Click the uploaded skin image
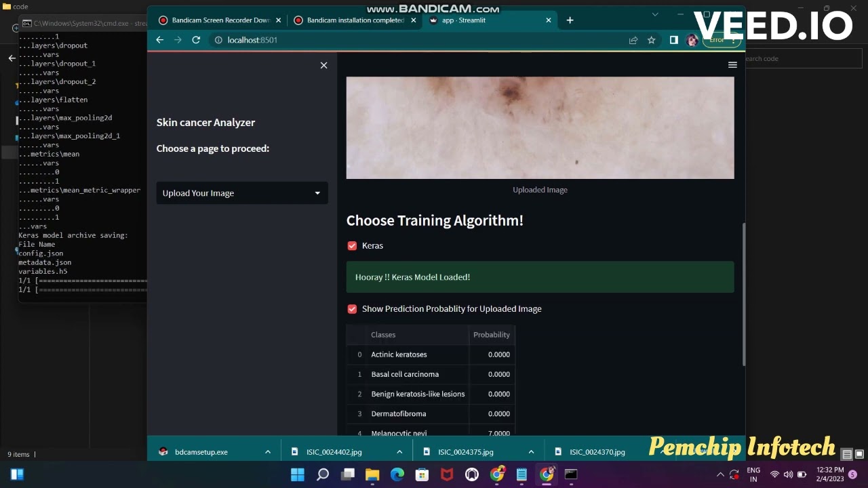This screenshot has height=488, width=868. [x=540, y=127]
